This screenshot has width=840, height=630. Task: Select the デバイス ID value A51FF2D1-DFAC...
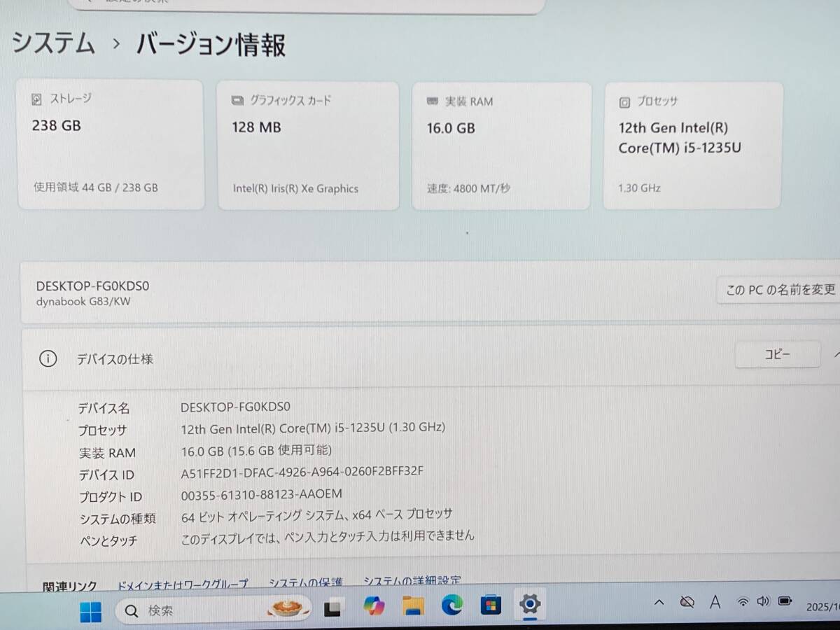[302, 471]
